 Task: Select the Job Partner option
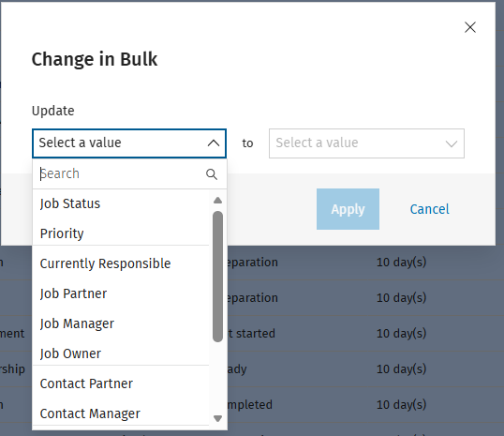(x=121, y=293)
